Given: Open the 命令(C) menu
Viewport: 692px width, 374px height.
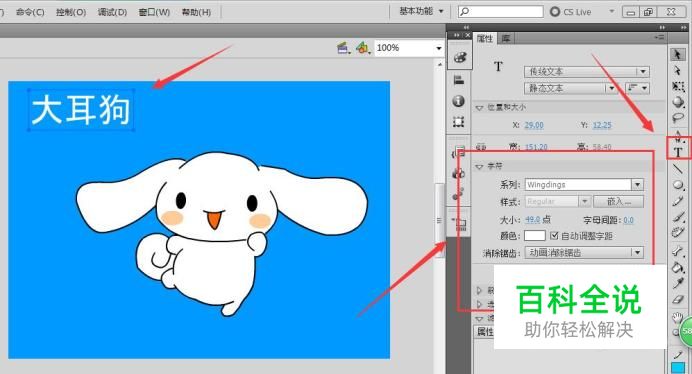Looking at the screenshot, I should pyautogui.click(x=30, y=12).
